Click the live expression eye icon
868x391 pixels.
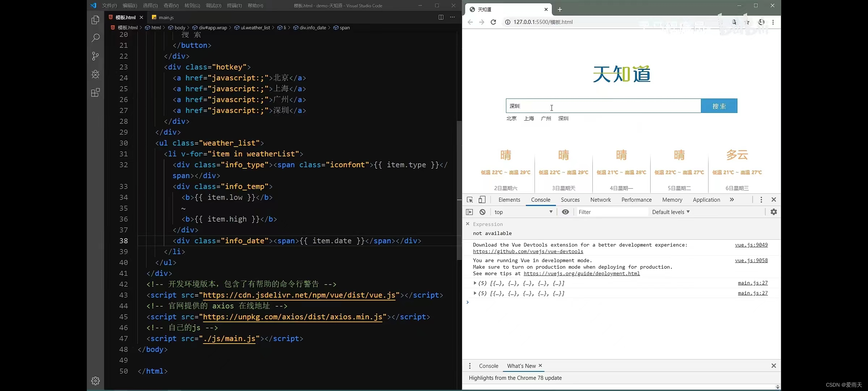565,212
